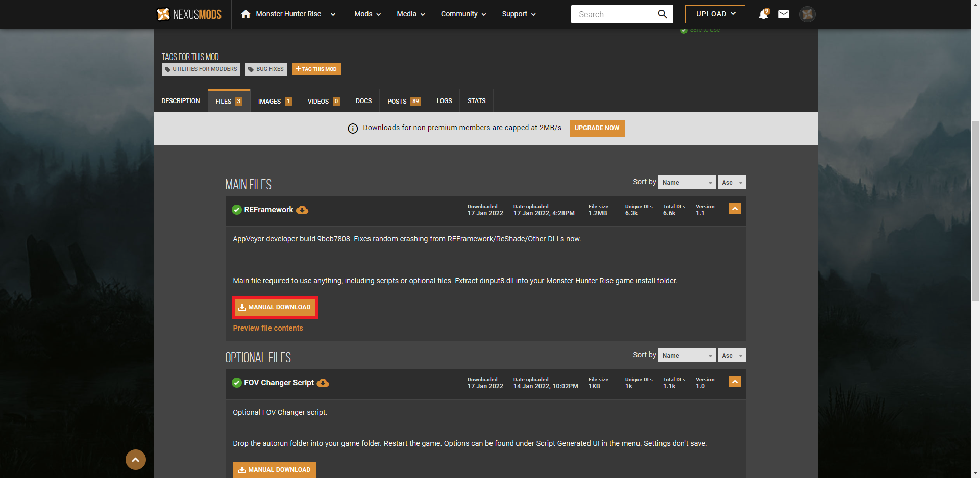Click the page vertical scrollbar thumb
This screenshot has height=478, width=980.
(975, 211)
